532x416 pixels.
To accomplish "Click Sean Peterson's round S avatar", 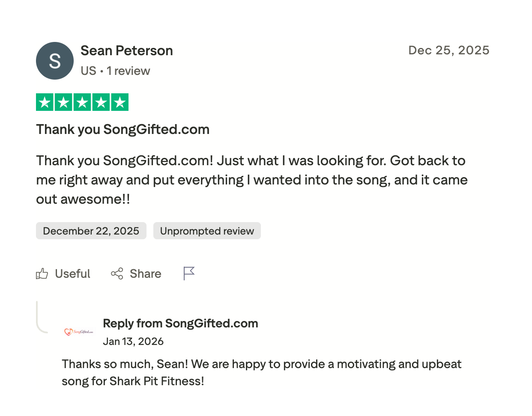I will point(55,61).
